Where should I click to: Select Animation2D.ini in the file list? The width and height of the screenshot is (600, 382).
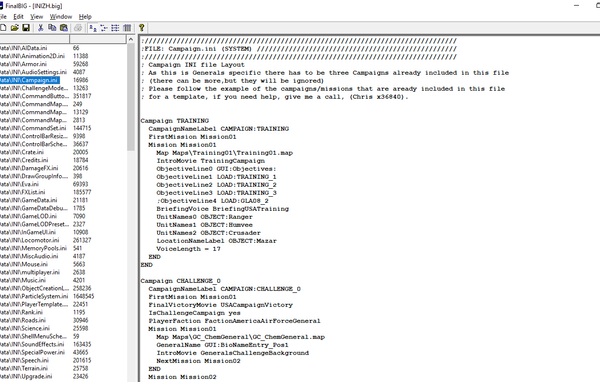33,56
